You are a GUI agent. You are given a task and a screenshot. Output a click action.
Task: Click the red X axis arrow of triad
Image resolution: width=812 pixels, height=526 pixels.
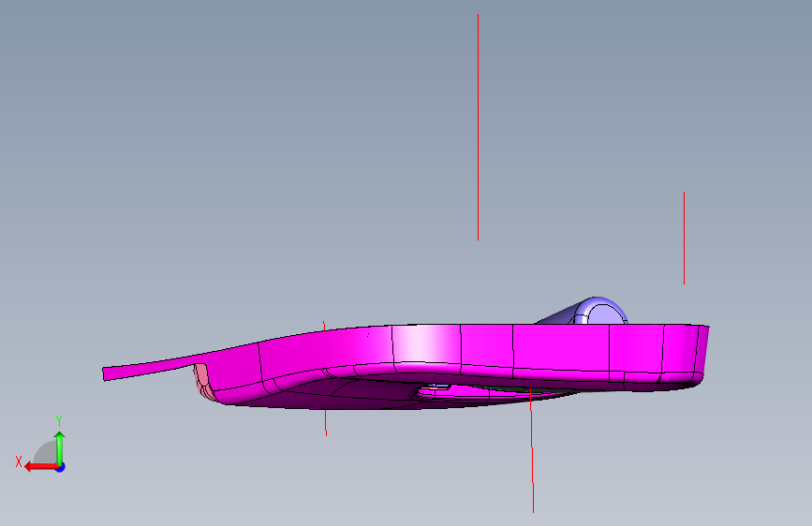(x=40, y=467)
